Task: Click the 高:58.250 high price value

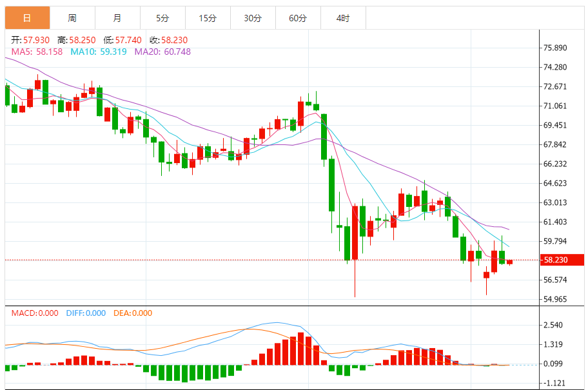Action: (77, 40)
